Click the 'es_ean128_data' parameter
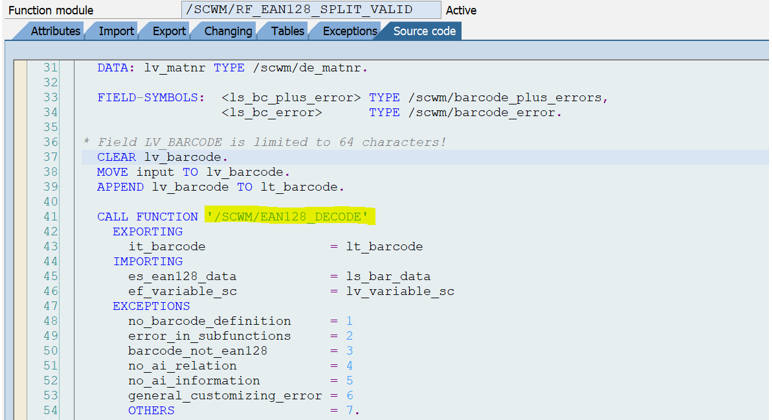 coord(182,276)
